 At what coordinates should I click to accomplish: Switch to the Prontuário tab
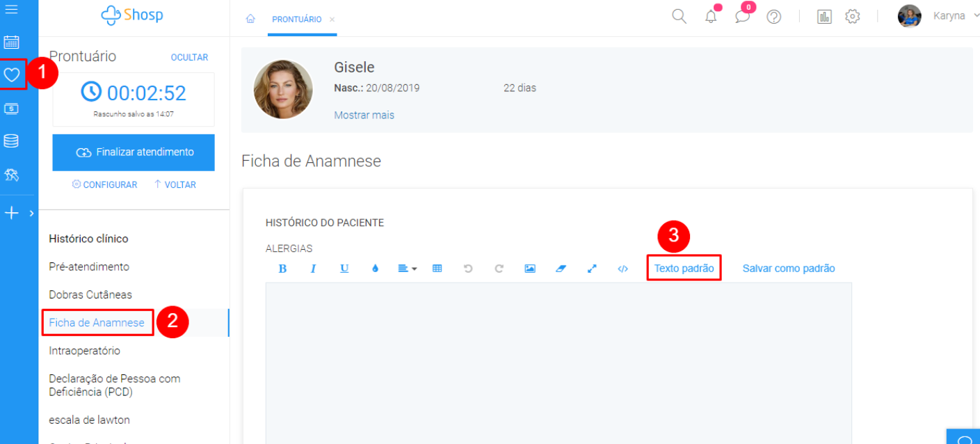tap(296, 19)
